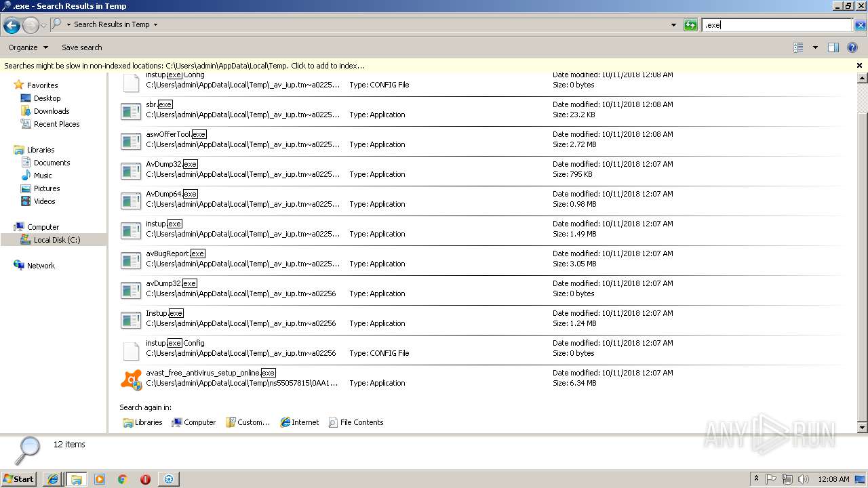The width and height of the screenshot is (868, 488).
Task: Click the sbr.exe file name
Action: click(x=159, y=104)
